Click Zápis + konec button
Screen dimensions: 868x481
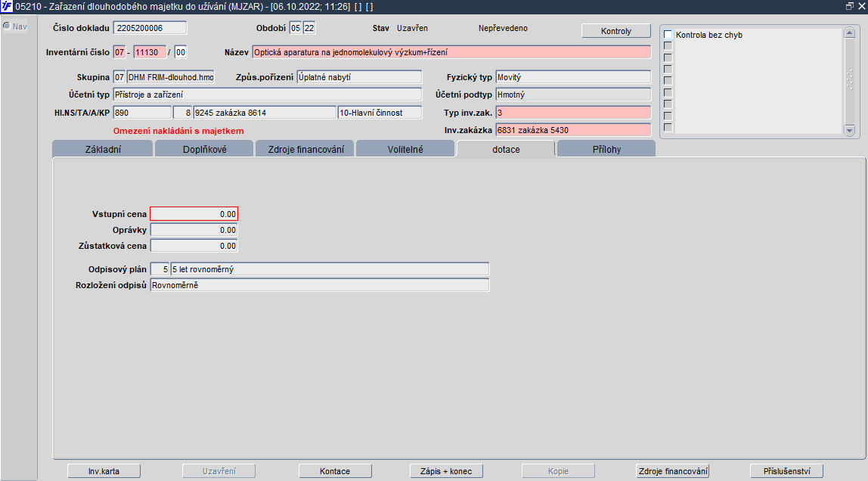point(446,471)
